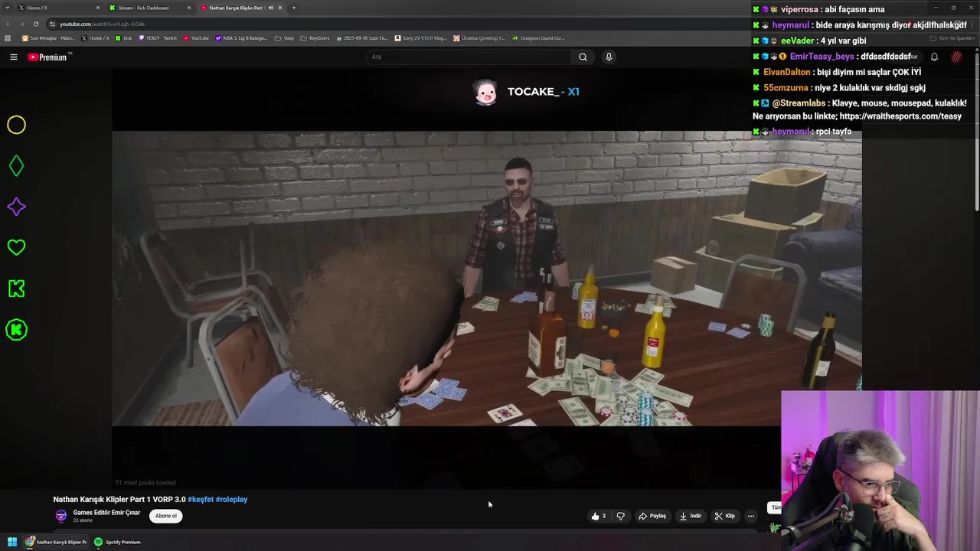
Task: Start voice search with the microphone icon
Action: click(x=609, y=57)
